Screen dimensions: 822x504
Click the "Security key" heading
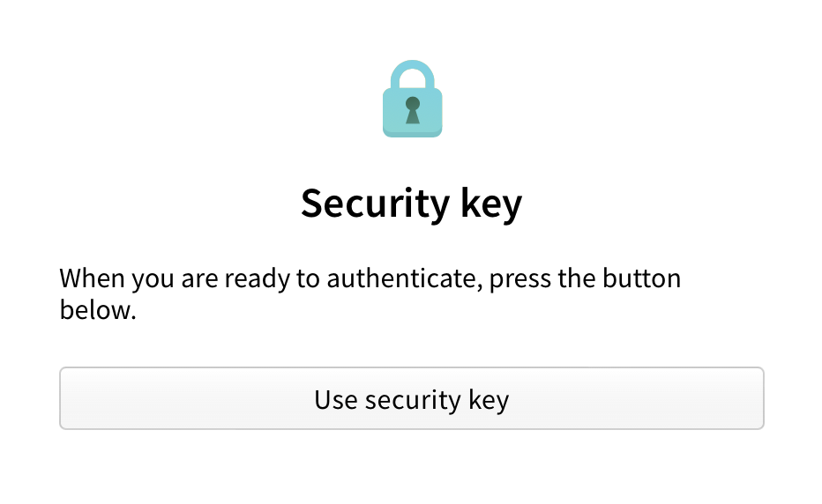412,204
